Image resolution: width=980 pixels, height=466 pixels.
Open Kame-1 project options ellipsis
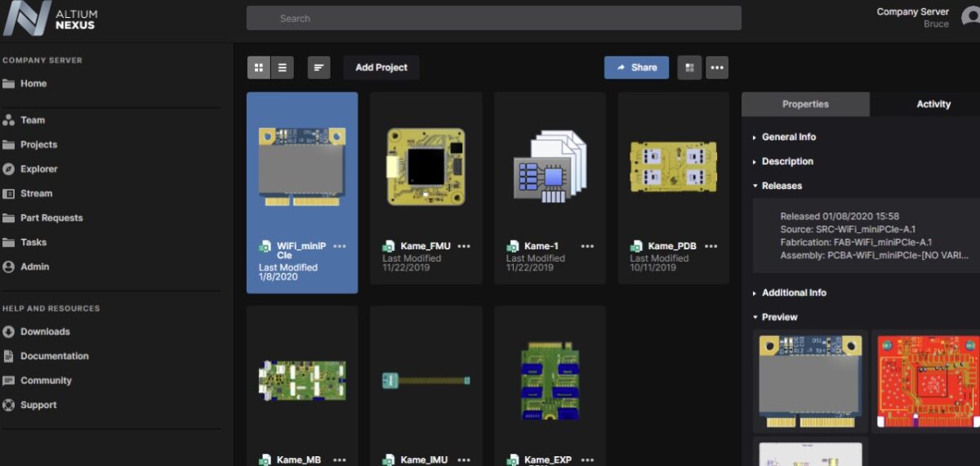[x=587, y=246]
